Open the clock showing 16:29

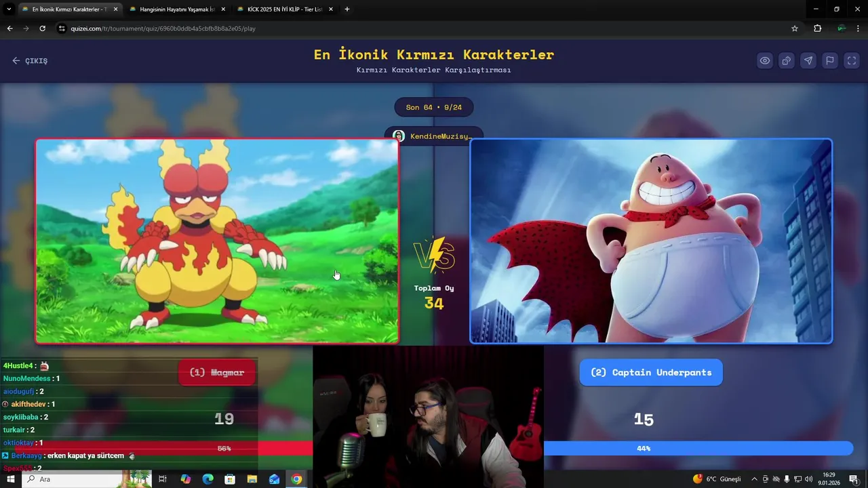[x=829, y=479]
